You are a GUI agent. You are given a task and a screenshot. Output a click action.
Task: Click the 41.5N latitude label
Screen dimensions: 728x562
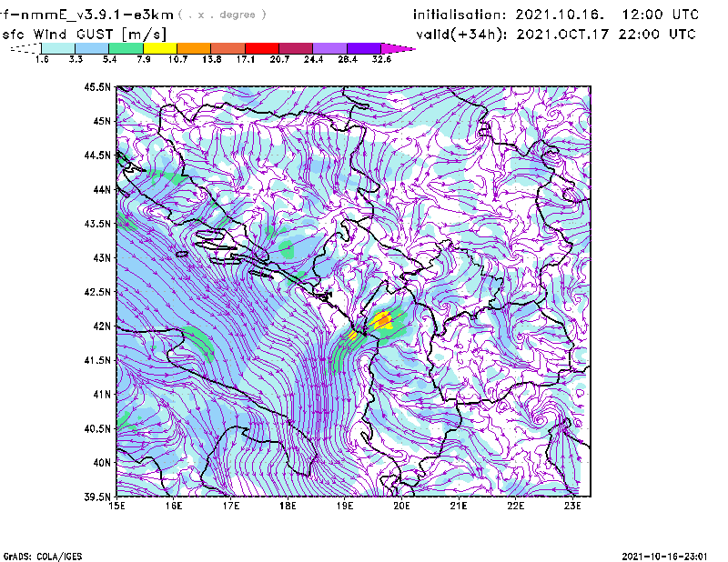point(97,360)
